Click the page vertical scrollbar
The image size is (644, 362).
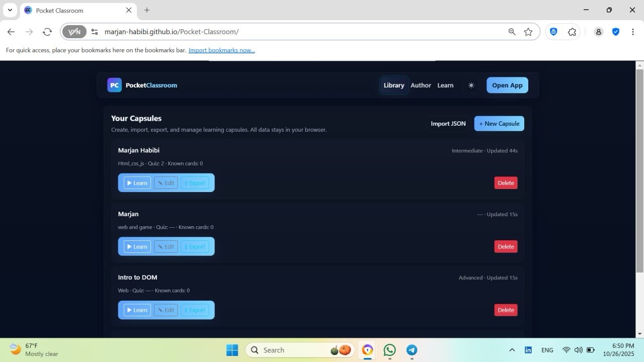[x=639, y=171]
